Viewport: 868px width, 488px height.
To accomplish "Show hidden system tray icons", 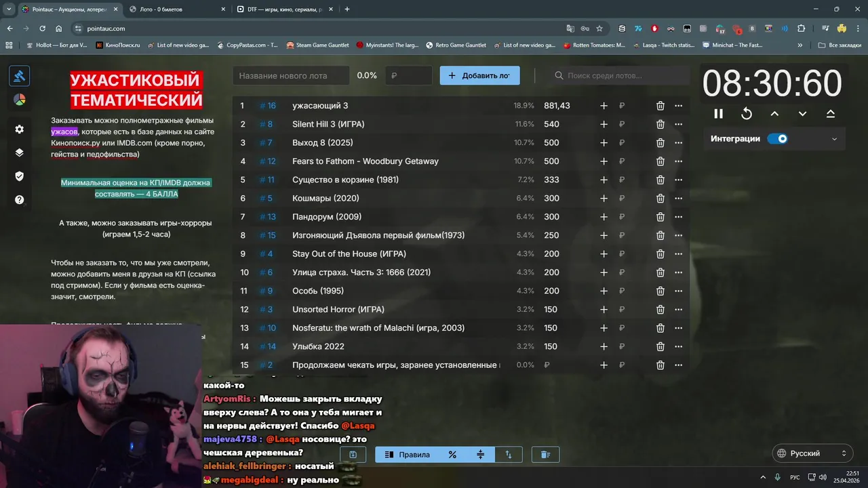I will [763, 477].
